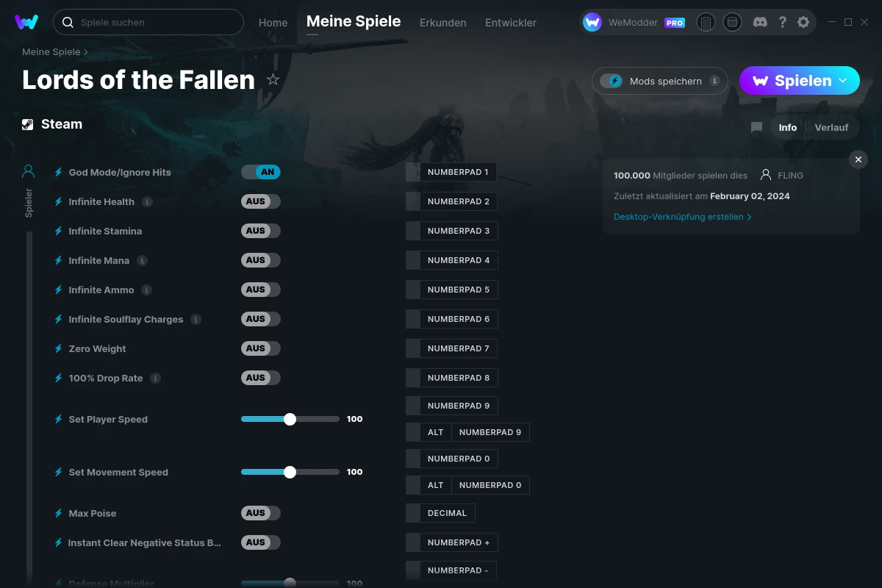882x588 pixels.
Task: Open the Discord icon link
Action: click(761, 22)
